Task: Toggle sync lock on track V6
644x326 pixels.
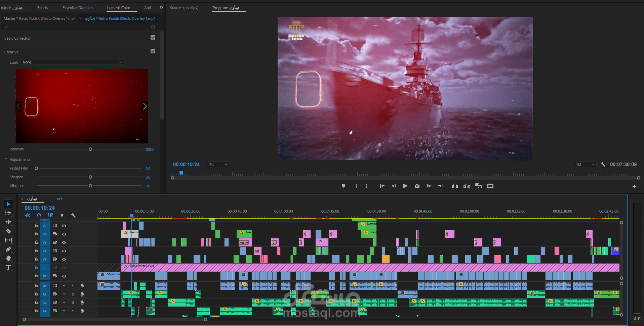Action: click(55, 234)
